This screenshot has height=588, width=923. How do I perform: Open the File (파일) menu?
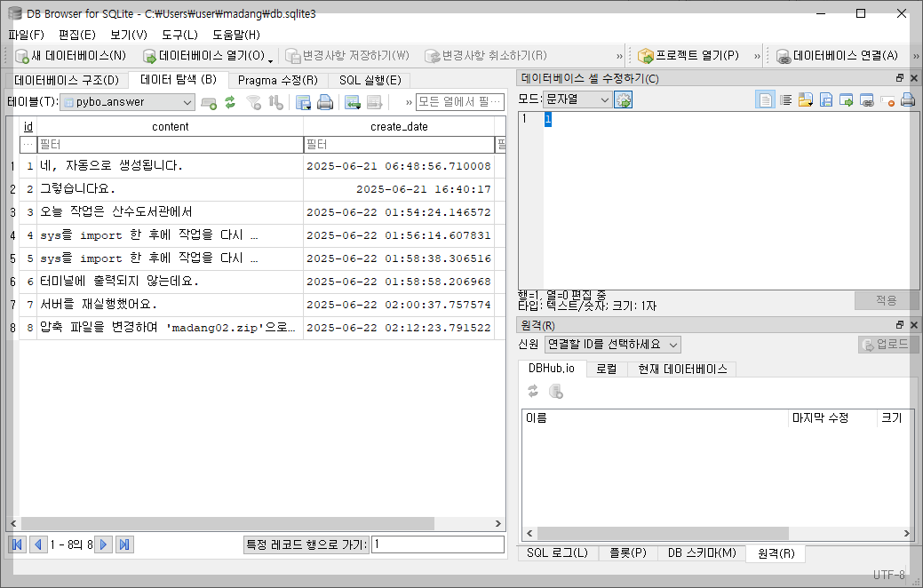click(x=26, y=35)
